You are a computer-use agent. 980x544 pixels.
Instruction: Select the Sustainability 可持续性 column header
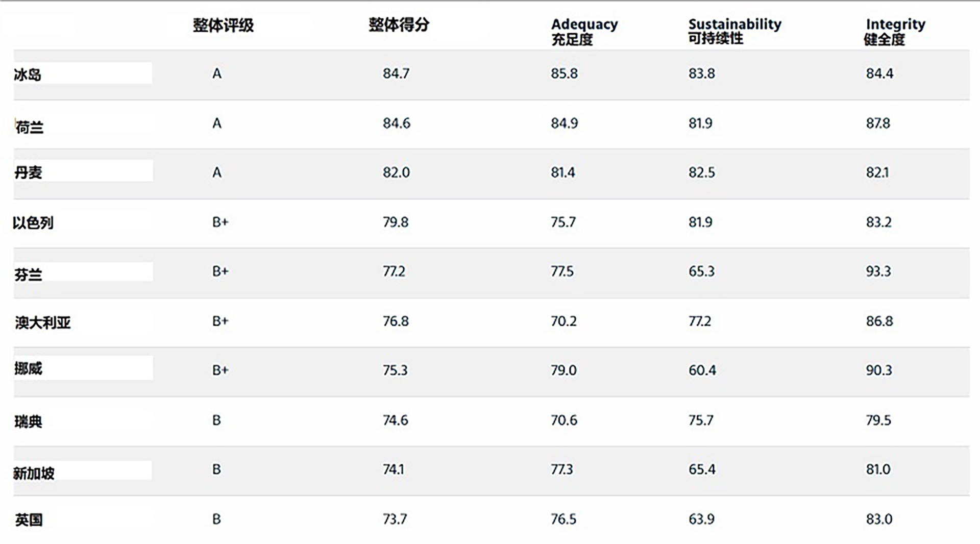click(x=734, y=31)
